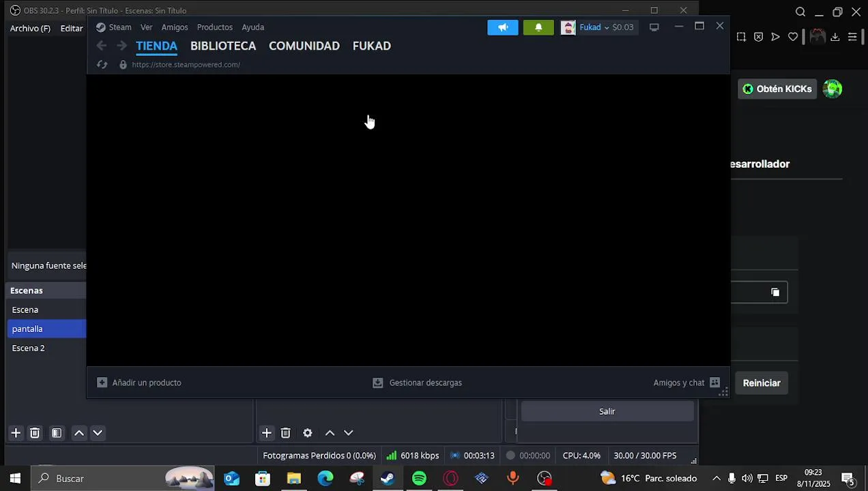Open the Windows Start menu
The height and width of the screenshot is (491, 868).
tap(15, 479)
